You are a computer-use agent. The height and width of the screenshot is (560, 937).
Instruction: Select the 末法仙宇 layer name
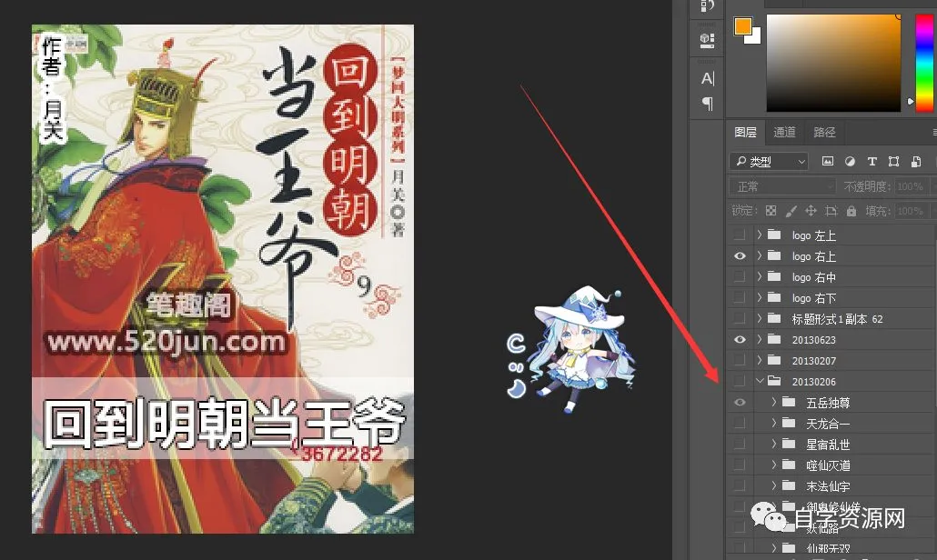828,486
